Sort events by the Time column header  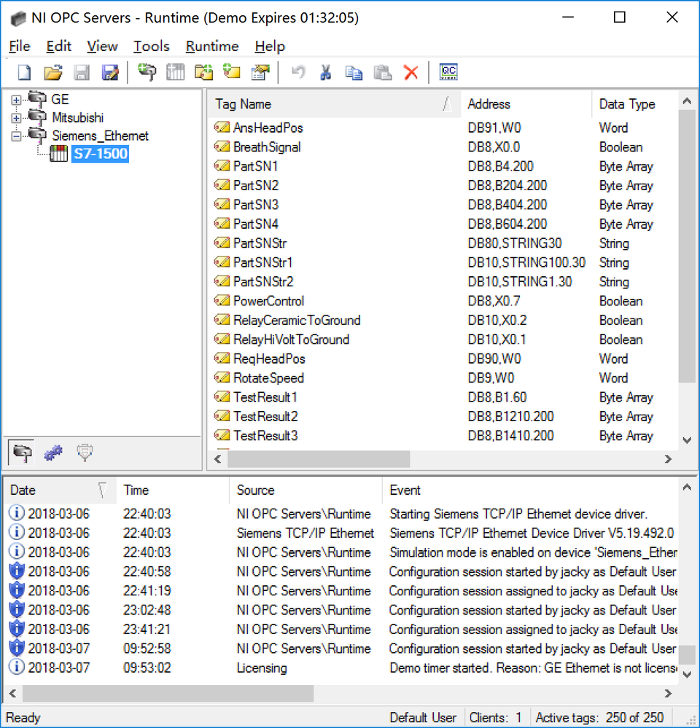(x=172, y=490)
